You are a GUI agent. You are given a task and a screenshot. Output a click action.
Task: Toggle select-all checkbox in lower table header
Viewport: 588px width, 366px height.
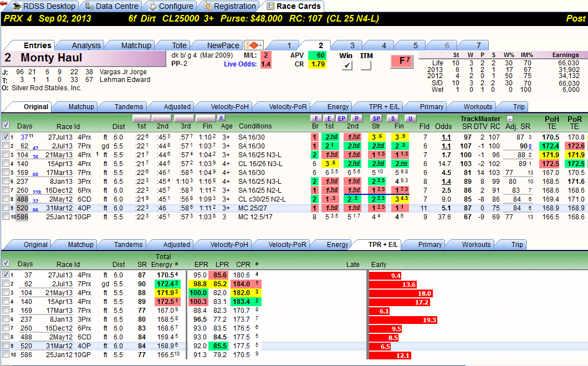tap(6, 263)
